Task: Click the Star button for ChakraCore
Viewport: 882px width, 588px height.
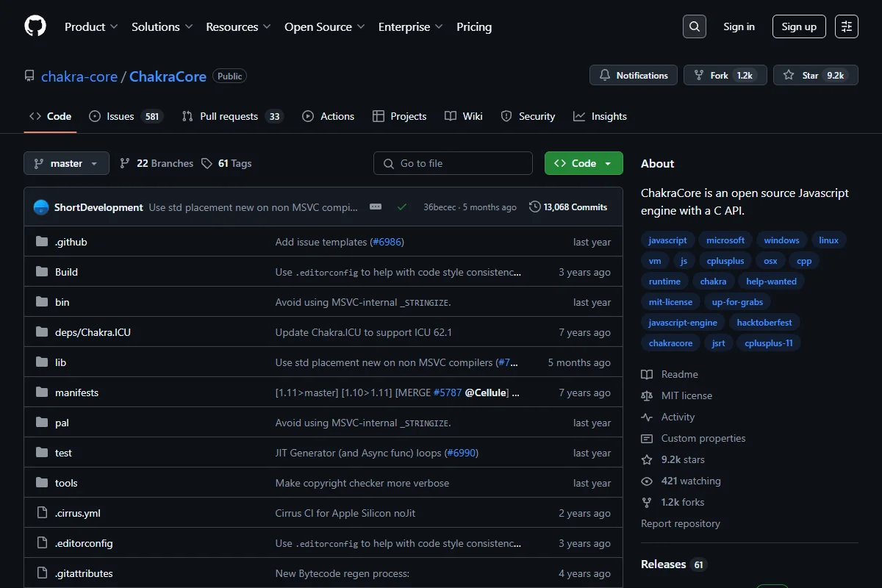Action: (816, 75)
